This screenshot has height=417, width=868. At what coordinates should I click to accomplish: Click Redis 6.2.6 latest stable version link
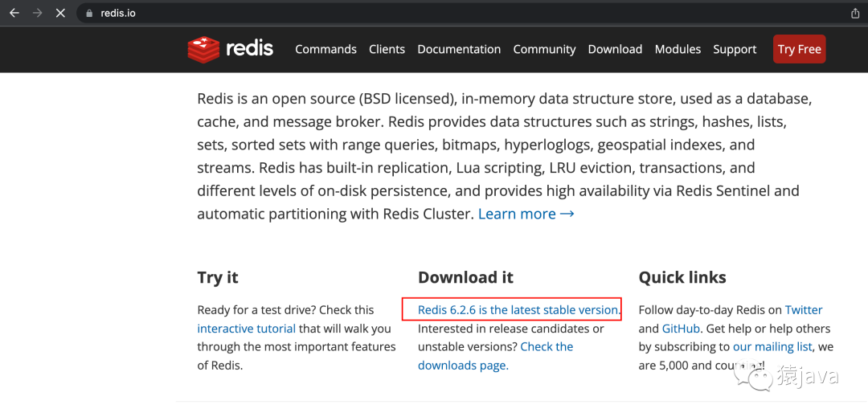pyautogui.click(x=519, y=309)
